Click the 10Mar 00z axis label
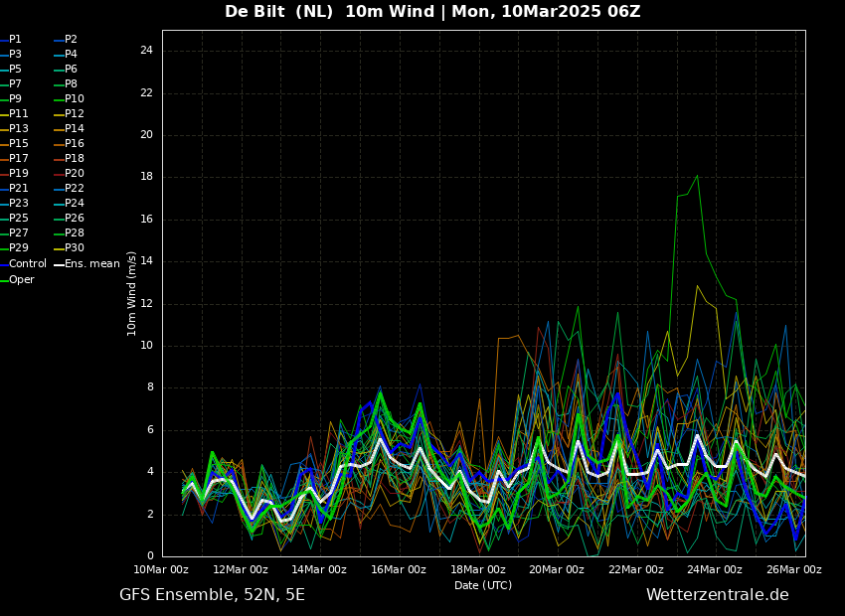This screenshot has width=845, height=616. pyautogui.click(x=161, y=569)
